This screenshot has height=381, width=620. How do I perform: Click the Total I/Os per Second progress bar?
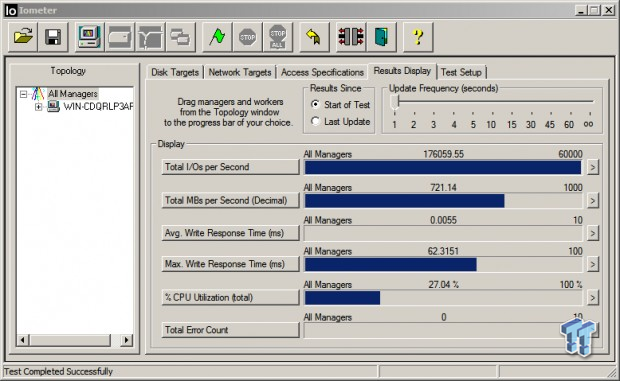[x=443, y=167]
